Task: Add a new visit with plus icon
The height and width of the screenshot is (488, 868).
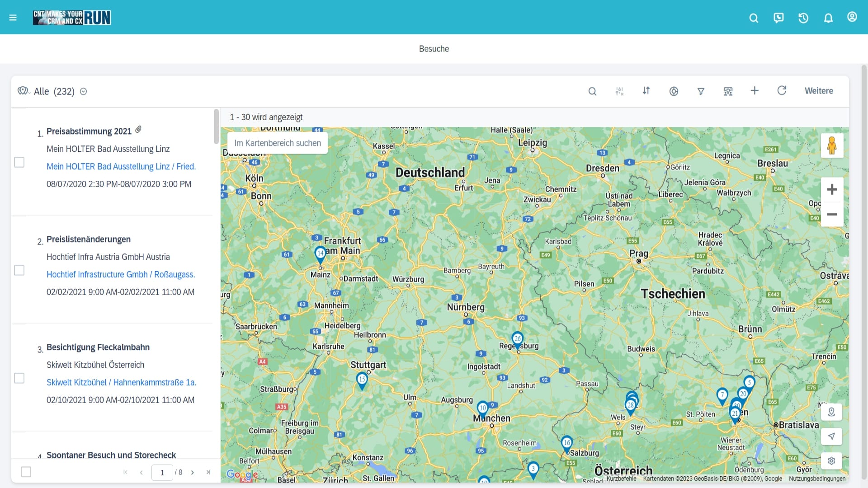Action: [755, 91]
